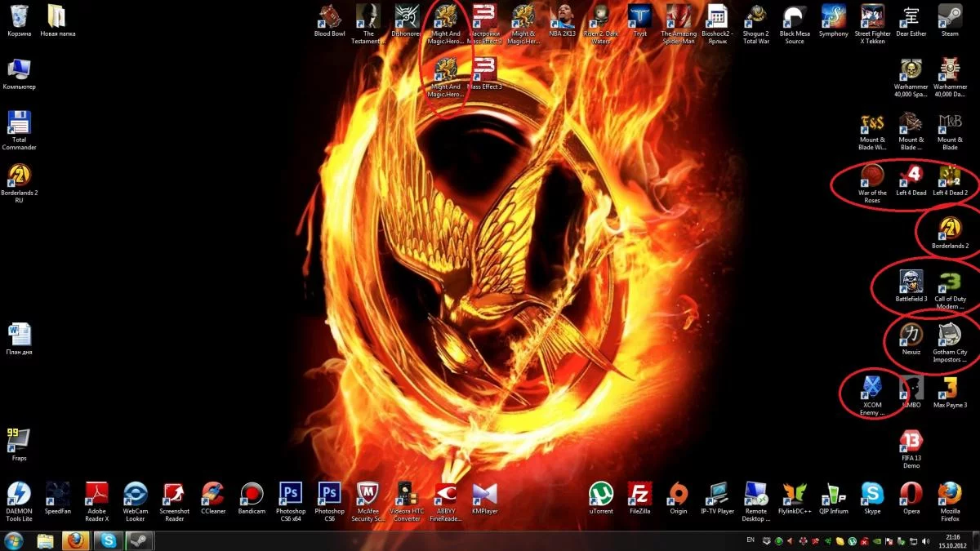Open the Max Payne 3 icon
Screen dimensions: 980x551
click(x=950, y=393)
